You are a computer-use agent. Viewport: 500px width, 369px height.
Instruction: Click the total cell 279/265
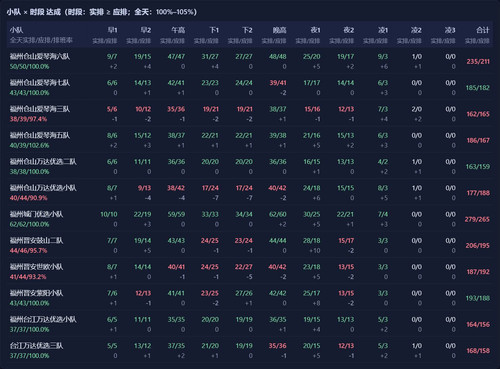477,219
